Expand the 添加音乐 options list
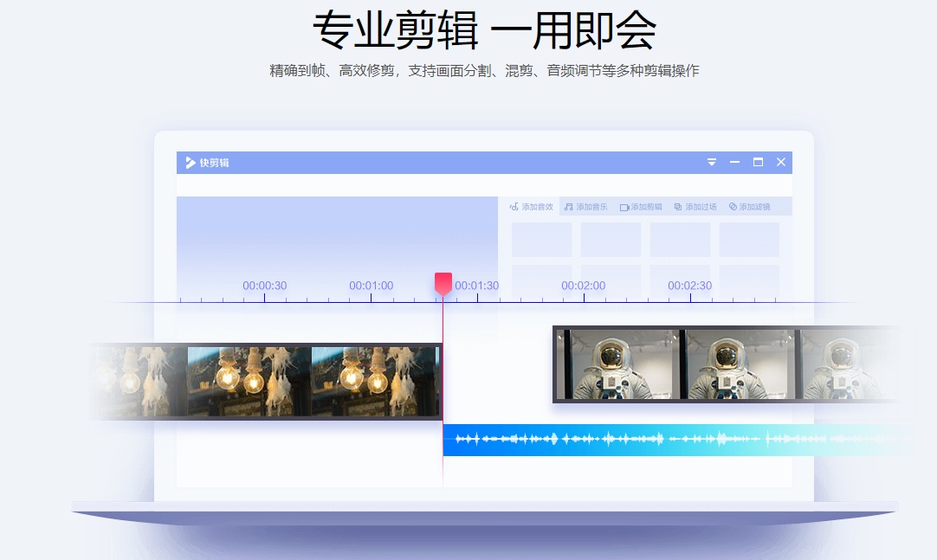This screenshot has width=937, height=560. coord(586,206)
